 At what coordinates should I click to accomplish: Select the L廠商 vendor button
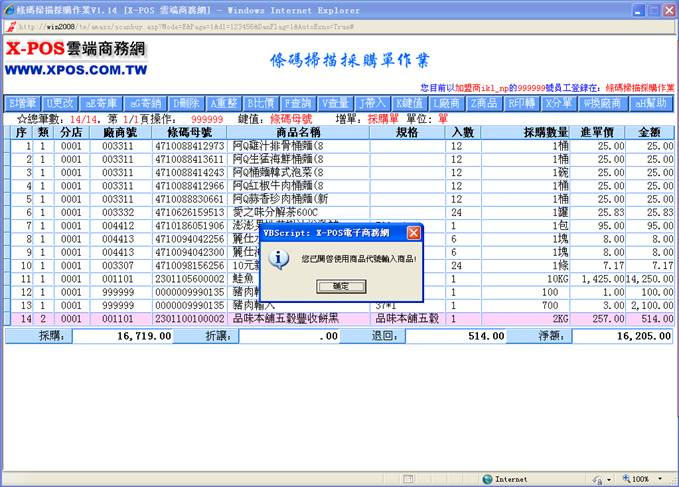tap(446, 103)
